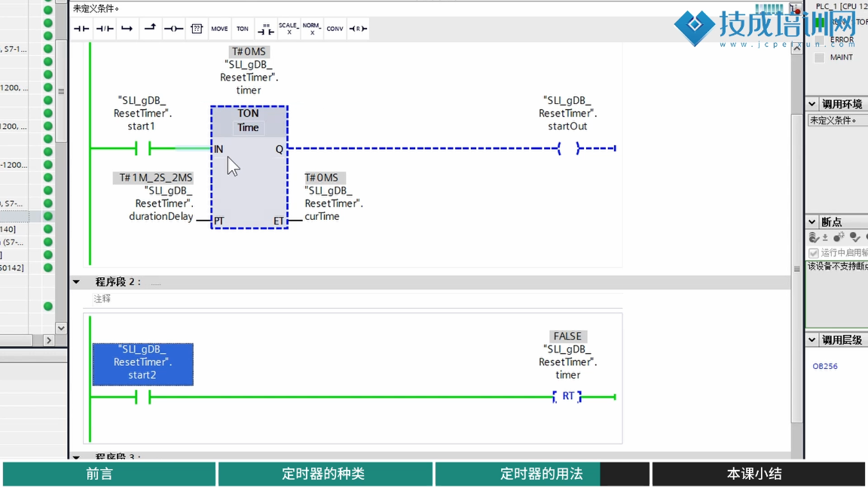Click the IN input pin of TON
The height and width of the screenshot is (488, 868).
[x=219, y=149]
